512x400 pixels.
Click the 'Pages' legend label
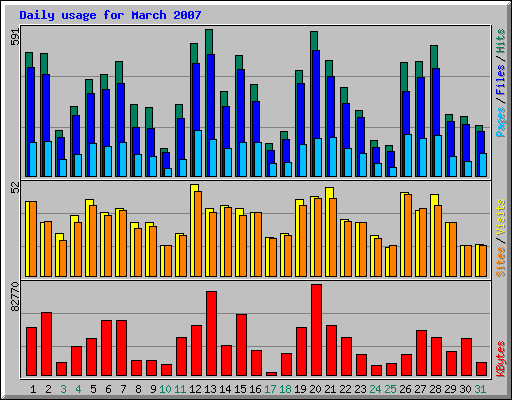coord(501,122)
